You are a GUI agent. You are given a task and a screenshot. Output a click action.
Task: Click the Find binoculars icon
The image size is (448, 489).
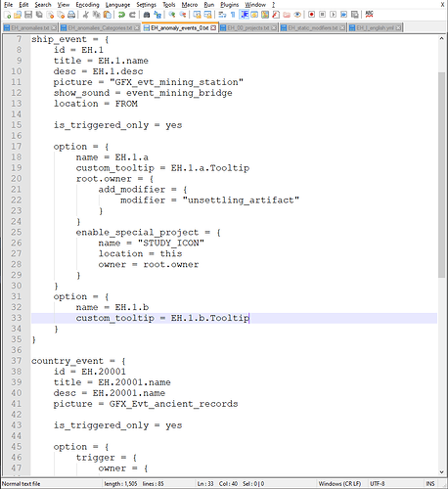147,15
